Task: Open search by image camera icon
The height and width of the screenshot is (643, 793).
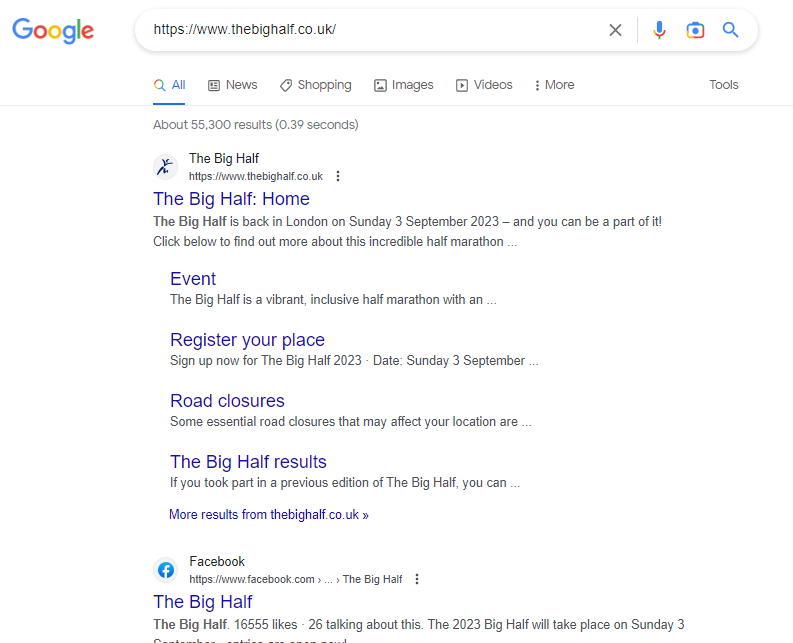Action: pos(695,30)
